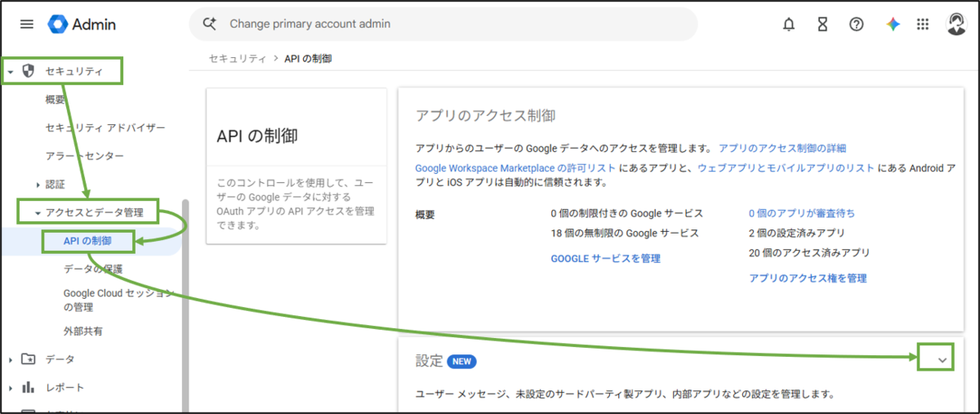Expand the データ section arrow
Screen dimensions: 980x414
tap(11, 359)
